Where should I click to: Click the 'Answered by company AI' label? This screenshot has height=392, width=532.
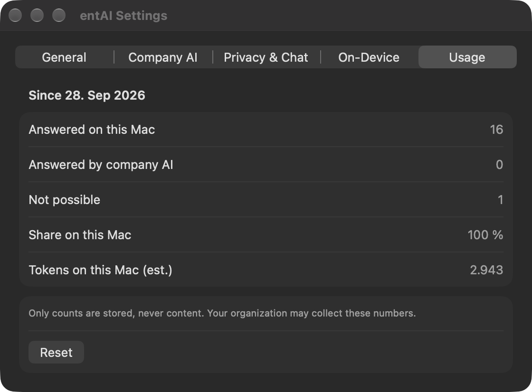101,165
